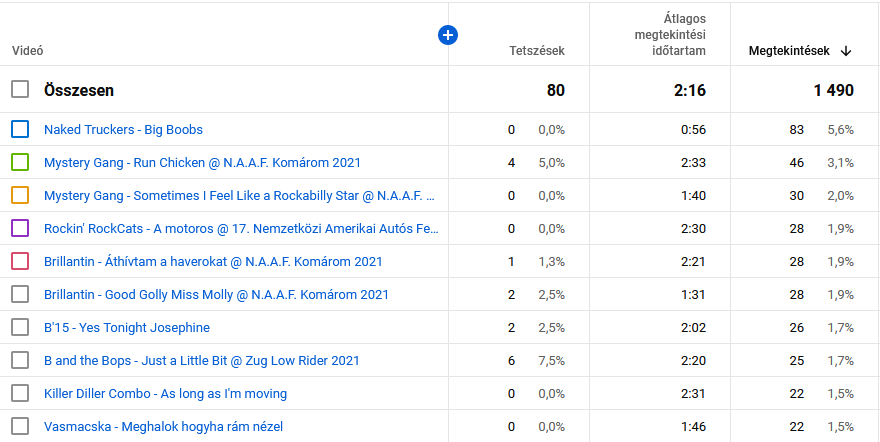Toggle purple checkbox for Rockin' RockCats
This screenshot has width=880, height=442.
pyautogui.click(x=20, y=229)
